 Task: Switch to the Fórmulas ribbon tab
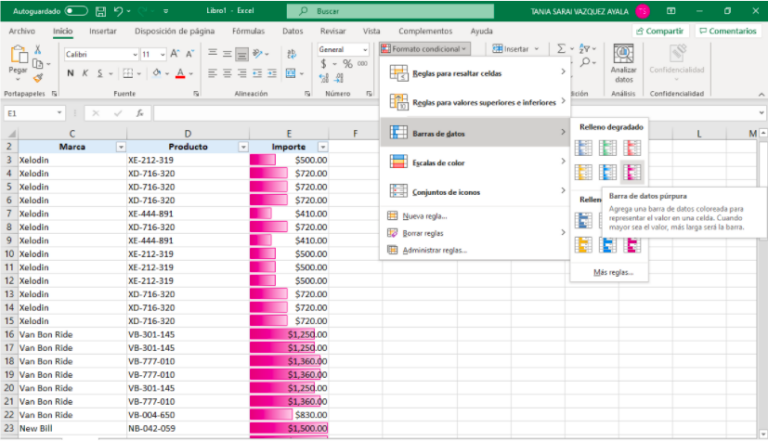click(248, 31)
